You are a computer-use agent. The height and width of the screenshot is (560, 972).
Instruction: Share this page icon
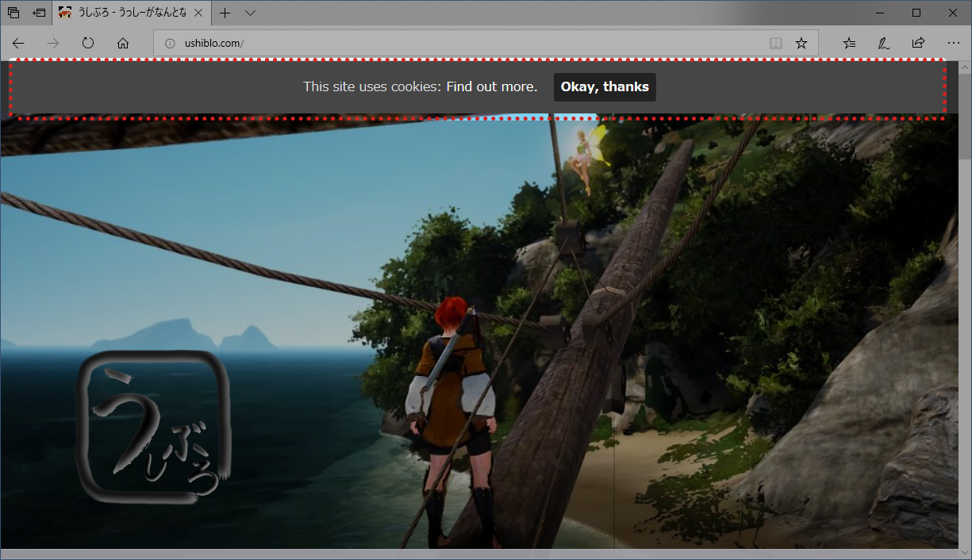click(918, 44)
